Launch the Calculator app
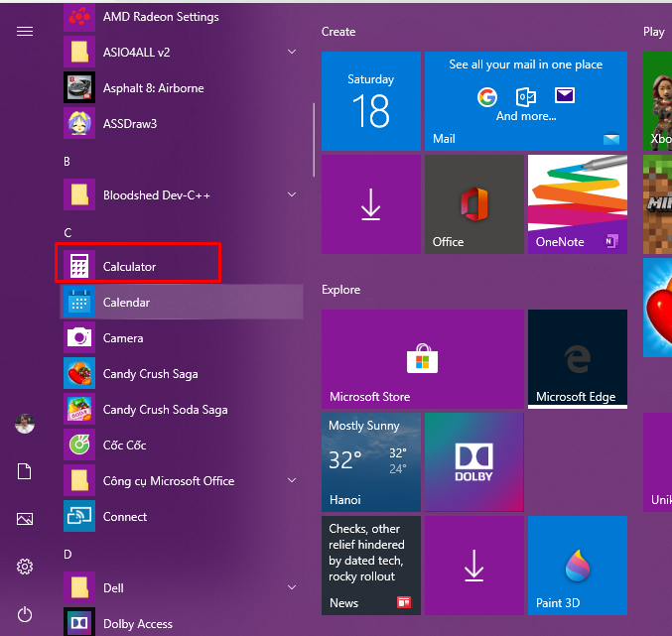 [x=182, y=266]
